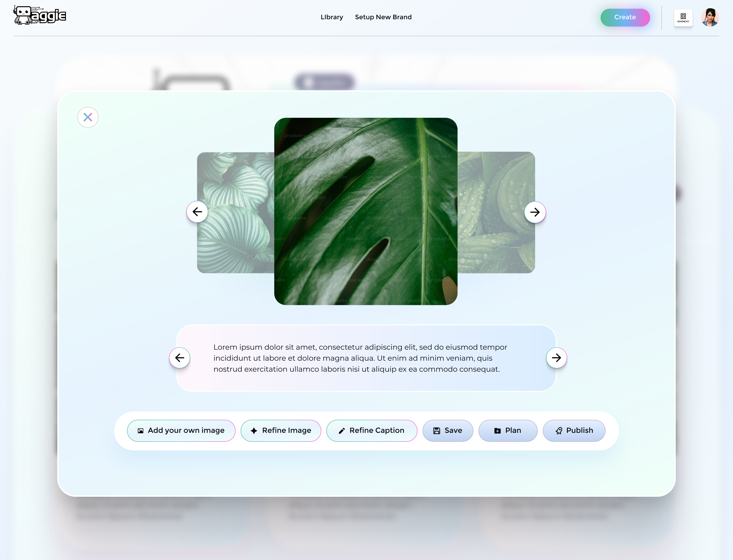Open the Library menu item
This screenshot has height=560, width=733.
coord(331,17)
